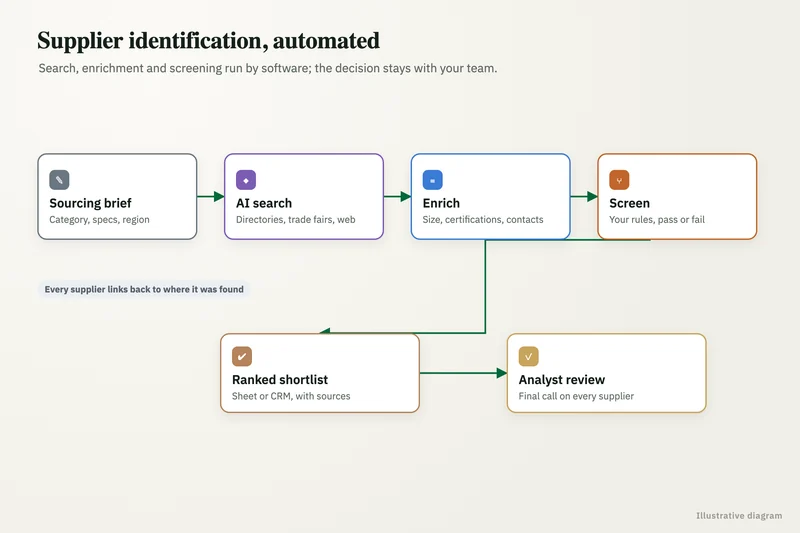
Task: Select the Ranked shortlist heading
Action: tap(280, 379)
